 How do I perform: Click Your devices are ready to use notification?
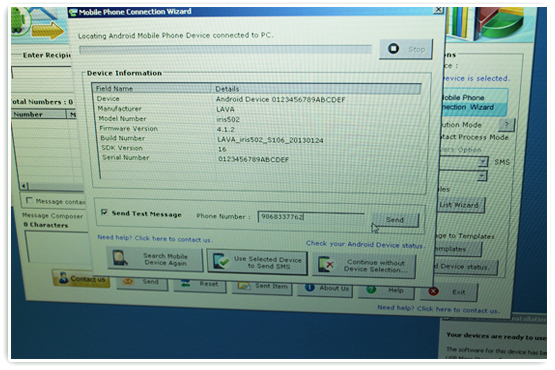click(x=496, y=336)
